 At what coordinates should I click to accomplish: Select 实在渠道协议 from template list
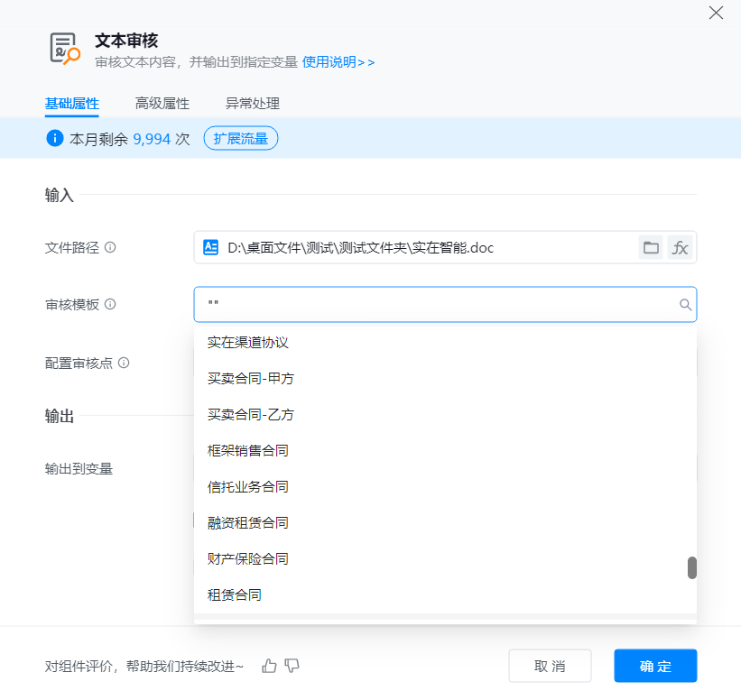click(247, 343)
